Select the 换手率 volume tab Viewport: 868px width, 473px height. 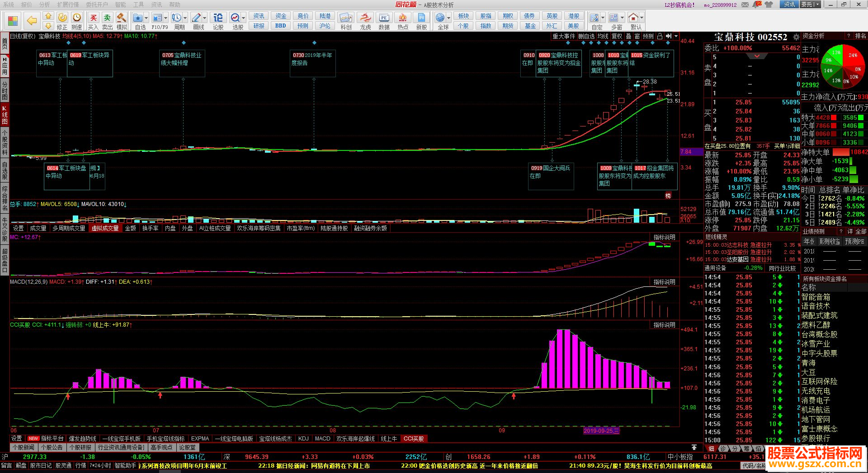tap(150, 228)
